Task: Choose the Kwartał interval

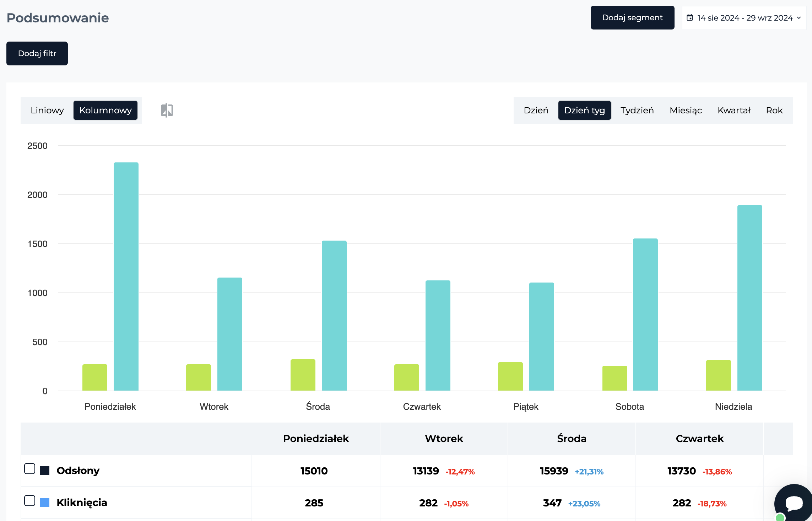Action: pos(734,110)
